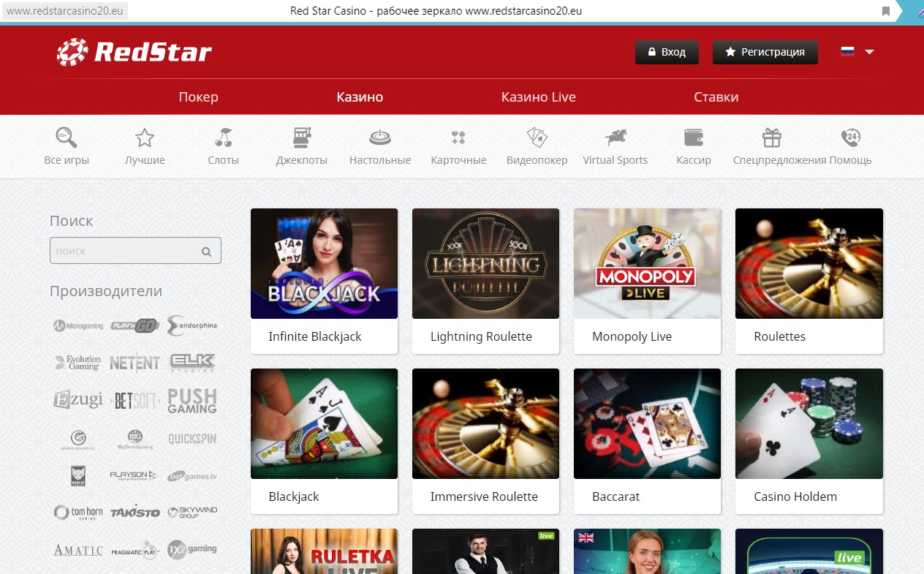This screenshot has width=924, height=574.
Task: Open the Все игры category icon
Action: 67,137
